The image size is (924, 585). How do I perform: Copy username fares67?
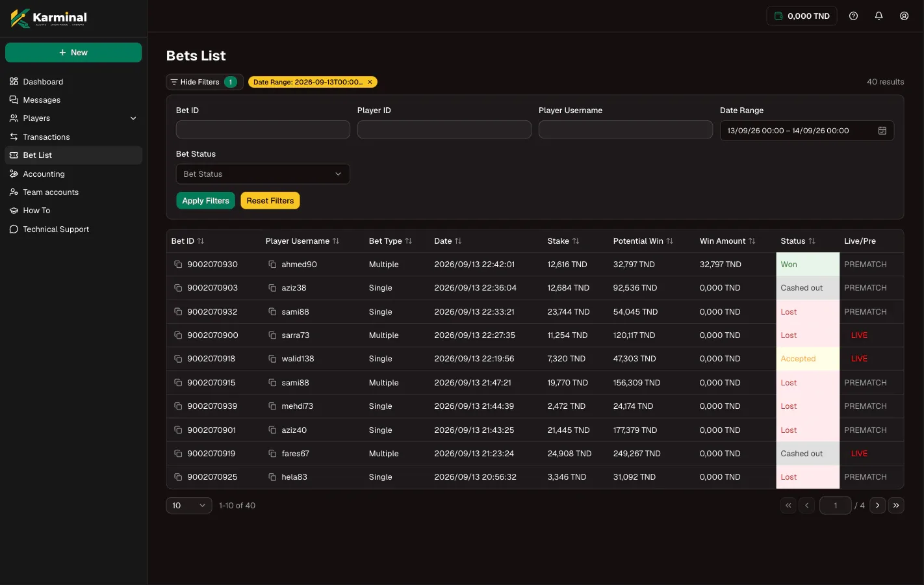tap(272, 454)
